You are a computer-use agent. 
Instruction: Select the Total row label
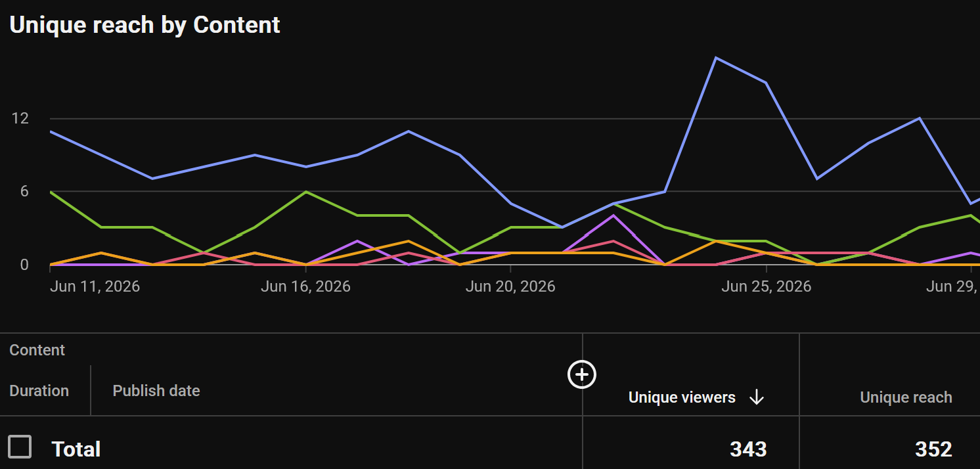tap(76, 449)
